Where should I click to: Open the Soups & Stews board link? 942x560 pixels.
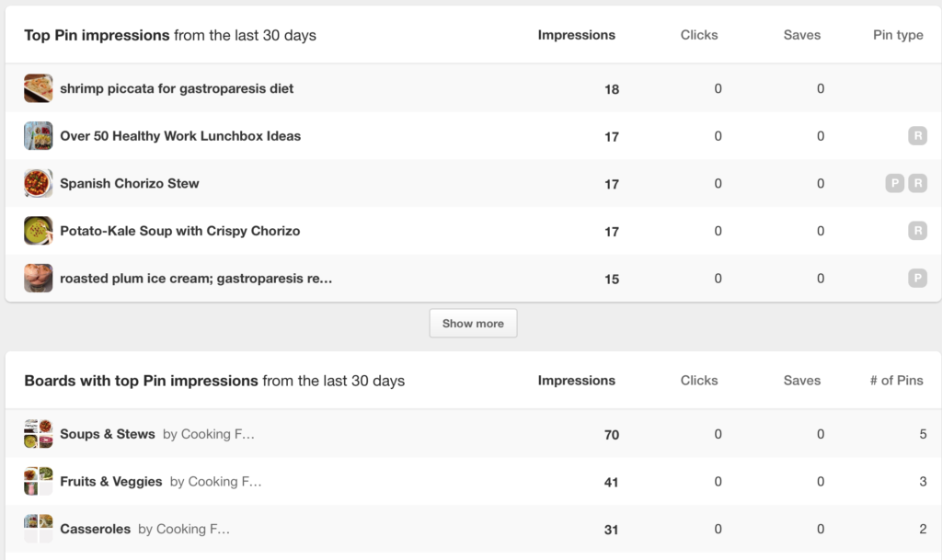(107, 434)
